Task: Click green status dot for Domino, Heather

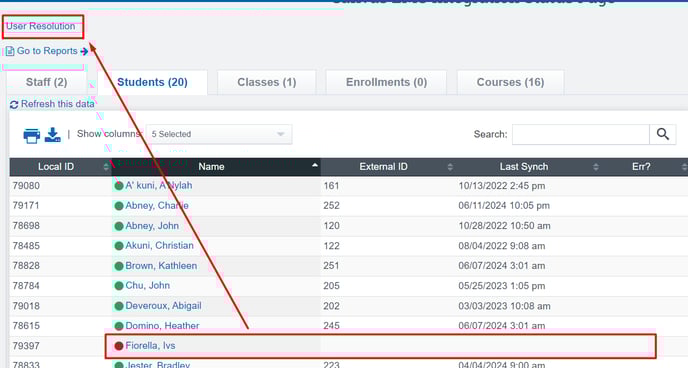Action: pos(119,326)
